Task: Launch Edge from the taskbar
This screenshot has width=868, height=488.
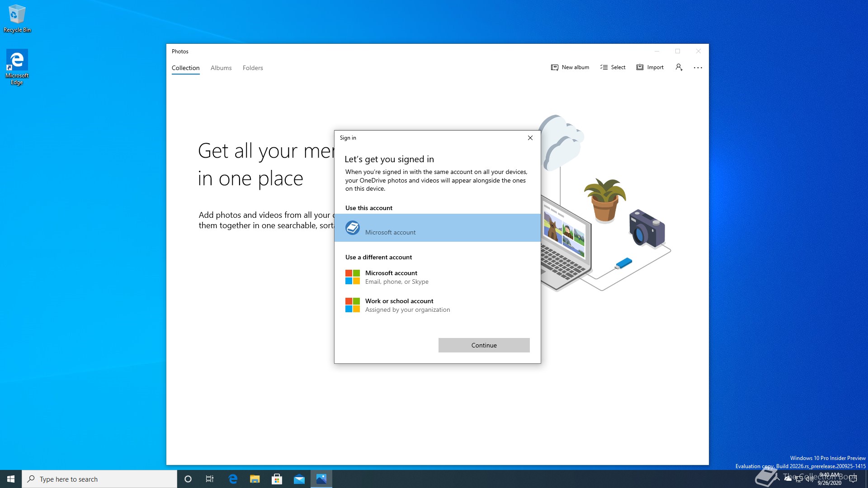Action: click(x=233, y=479)
